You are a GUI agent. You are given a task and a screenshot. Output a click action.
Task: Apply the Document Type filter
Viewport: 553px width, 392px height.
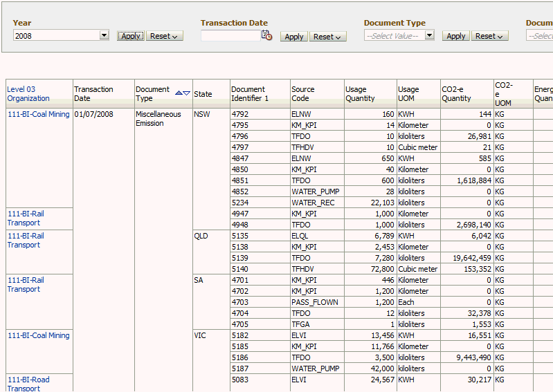(x=456, y=36)
